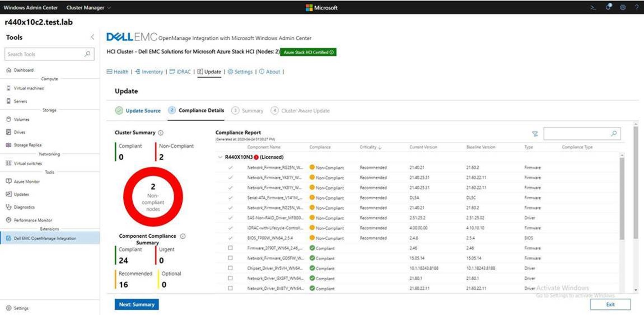Click page vertical scrollbar on right edge
The height and width of the screenshot is (315, 644).
pyautogui.click(x=636, y=183)
